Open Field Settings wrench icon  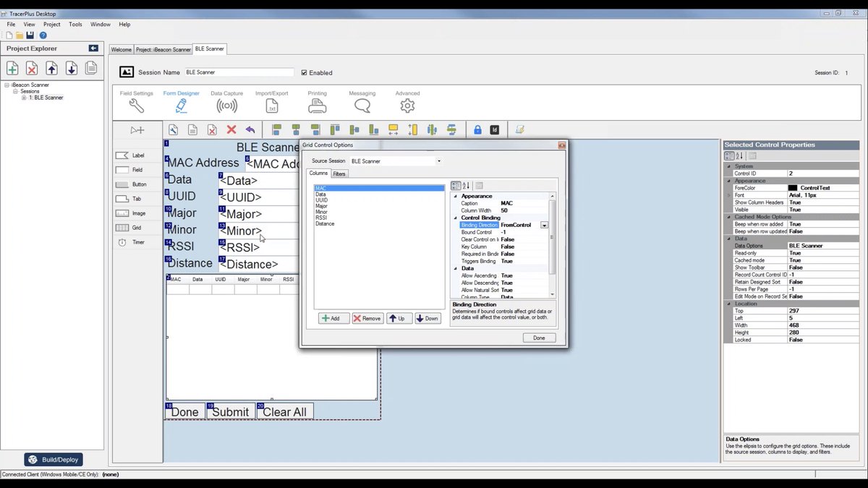[136, 106]
